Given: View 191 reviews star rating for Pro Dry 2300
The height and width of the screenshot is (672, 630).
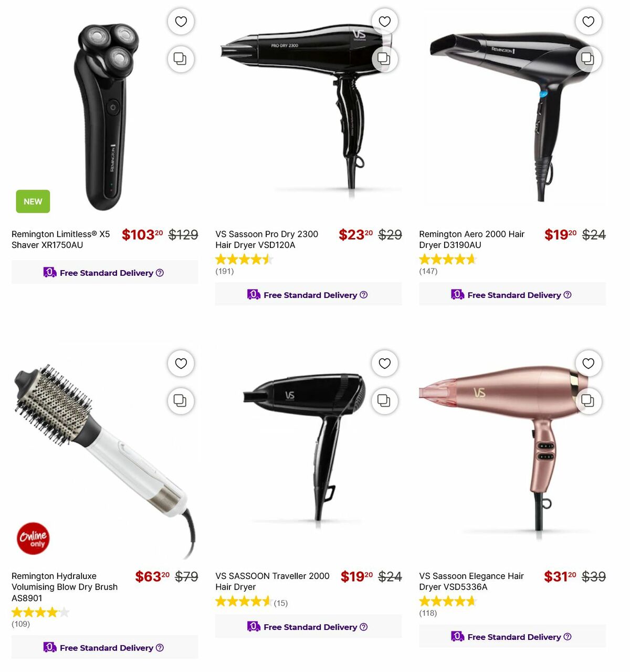Looking at the screenshot, I should [x=244, y=259].
